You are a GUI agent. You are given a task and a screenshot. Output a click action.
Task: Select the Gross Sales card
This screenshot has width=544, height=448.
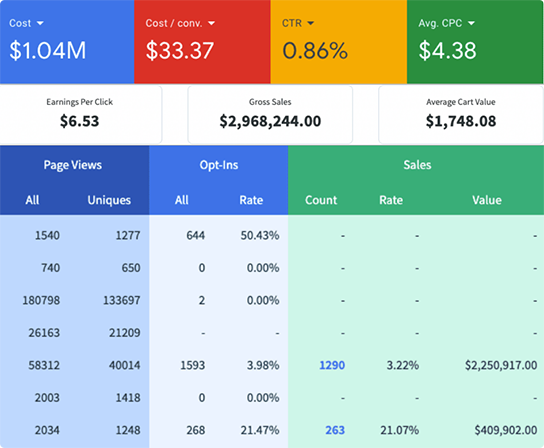(270, 115)
